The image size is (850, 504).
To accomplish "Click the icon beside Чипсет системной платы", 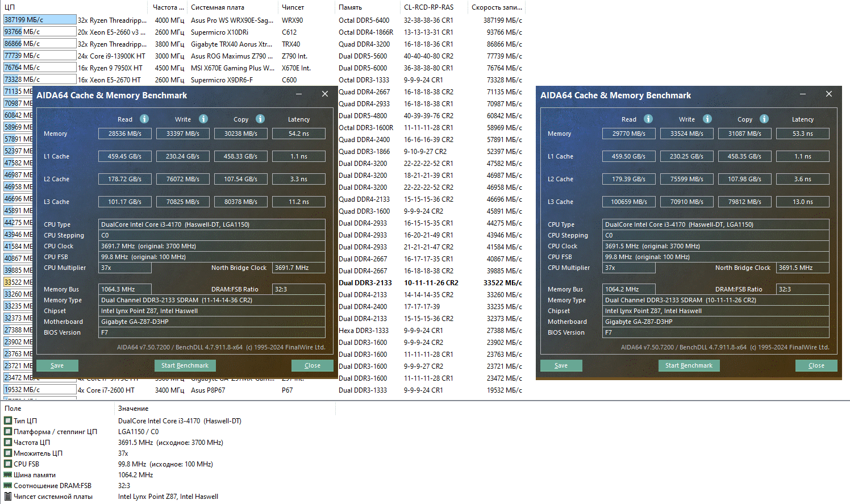I will pos(8,496).
